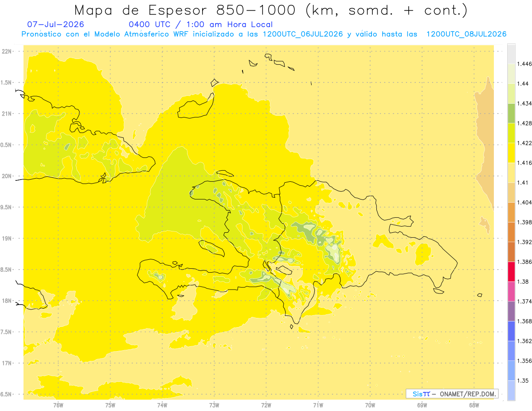532x411 pixels.
Task: Pick the purple swatch between 1.368 and 1.374
Action: [511, 311]
